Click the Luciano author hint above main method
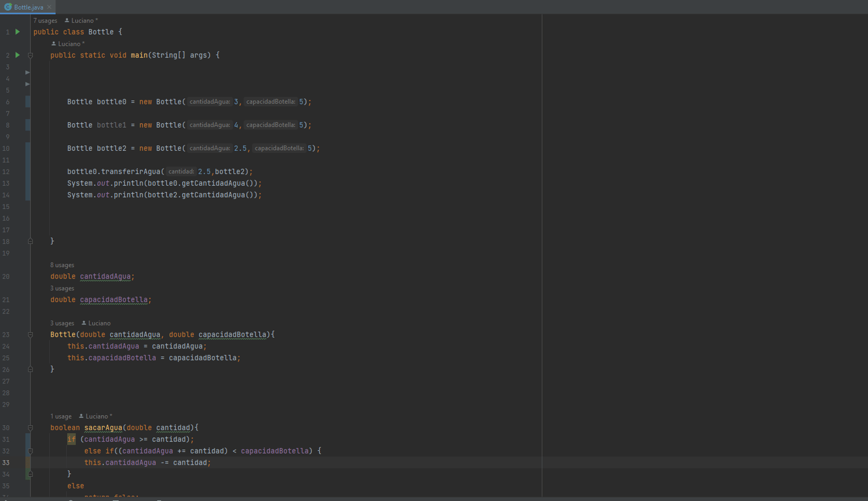Viewport: 868px width, 501px height. pos(68,43)
